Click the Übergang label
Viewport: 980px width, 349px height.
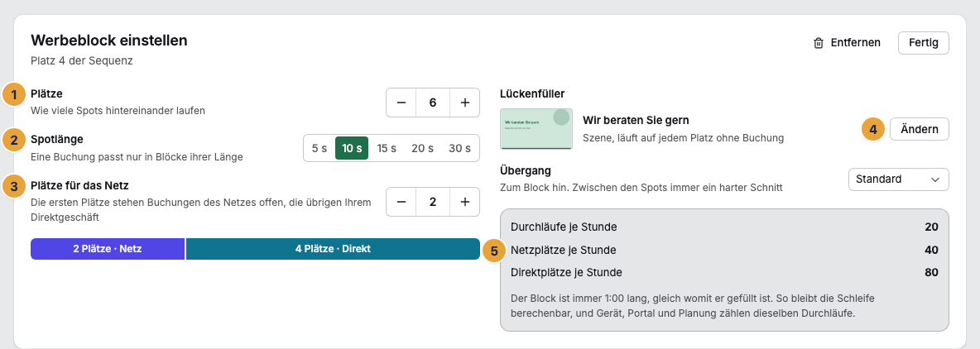pos(525,170)
